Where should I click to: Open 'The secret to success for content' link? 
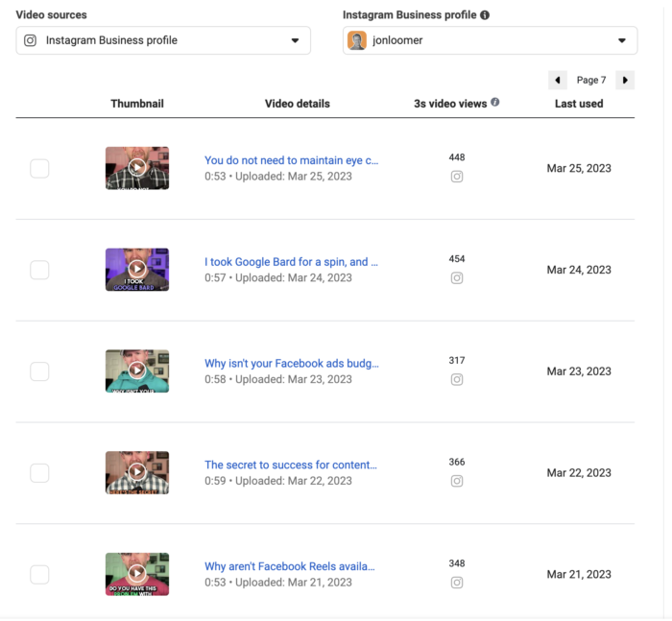click(291, 465)
